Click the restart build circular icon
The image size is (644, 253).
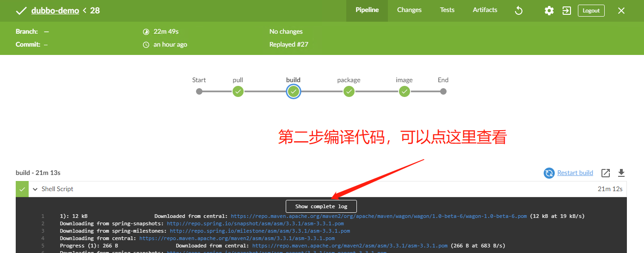549,173
